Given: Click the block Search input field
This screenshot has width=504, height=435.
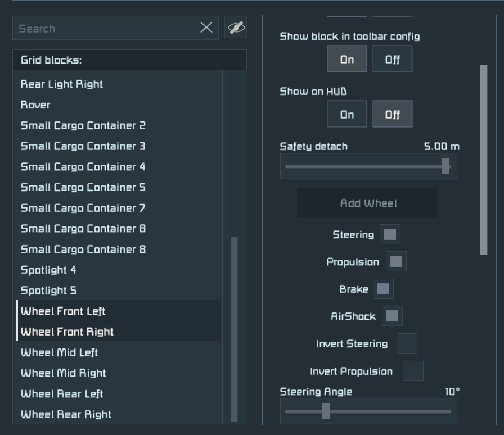Looking at the screenshot, I should pyautogui.click(x=107, y=28).
